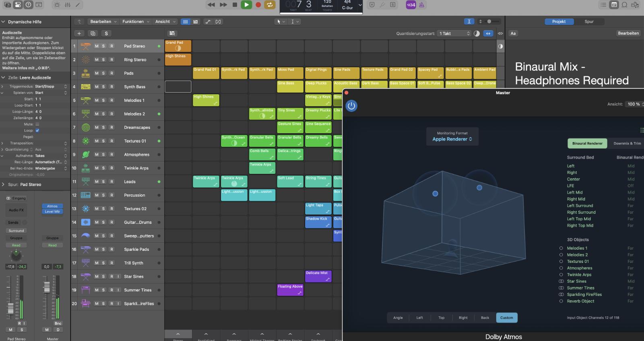Screen dimensions: 644x341
Task: Toggle the global Solo S button in track header
Action: click(x=106, y=33)
